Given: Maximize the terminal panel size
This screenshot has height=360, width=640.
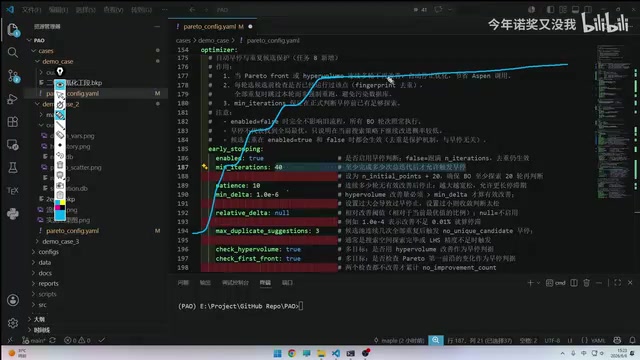Looking at the screenshot, I should 618,282.
